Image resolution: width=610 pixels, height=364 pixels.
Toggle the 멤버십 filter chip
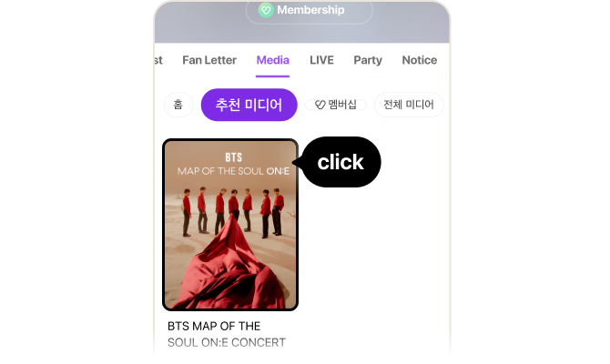(336, 105)
